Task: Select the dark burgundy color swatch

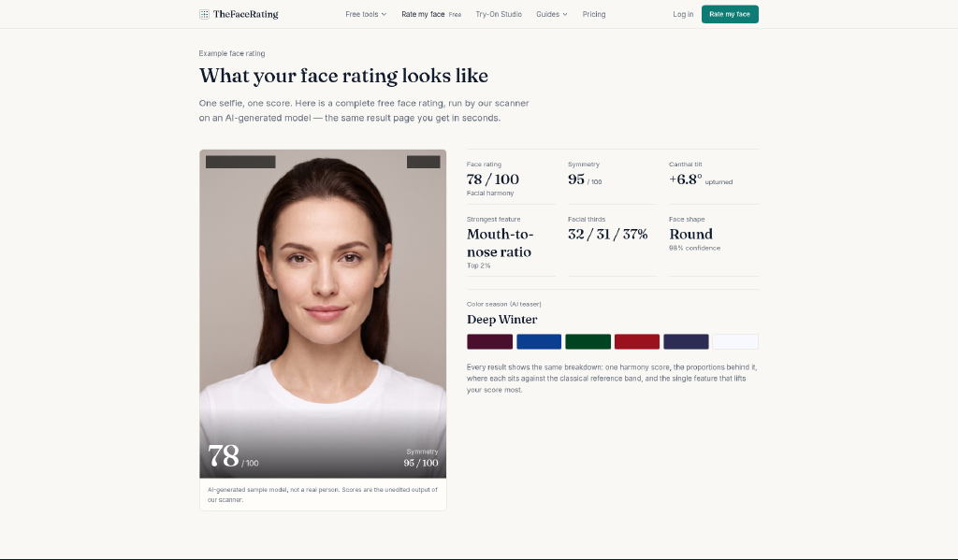Action: tap(490, 341)
